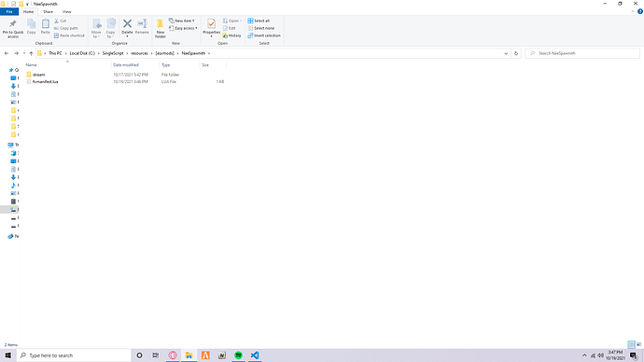Viewport: 644px width, 362px height.
Task: Show hidden system tray icons
Action: point(584,355)
